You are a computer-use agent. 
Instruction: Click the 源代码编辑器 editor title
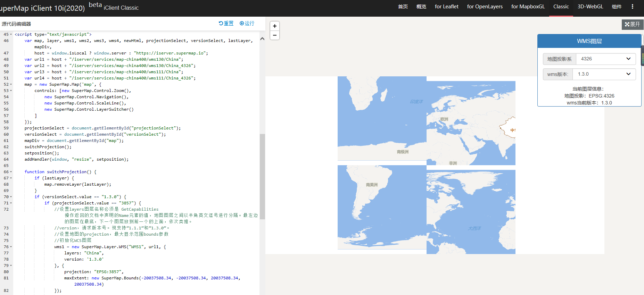point(16,24)
